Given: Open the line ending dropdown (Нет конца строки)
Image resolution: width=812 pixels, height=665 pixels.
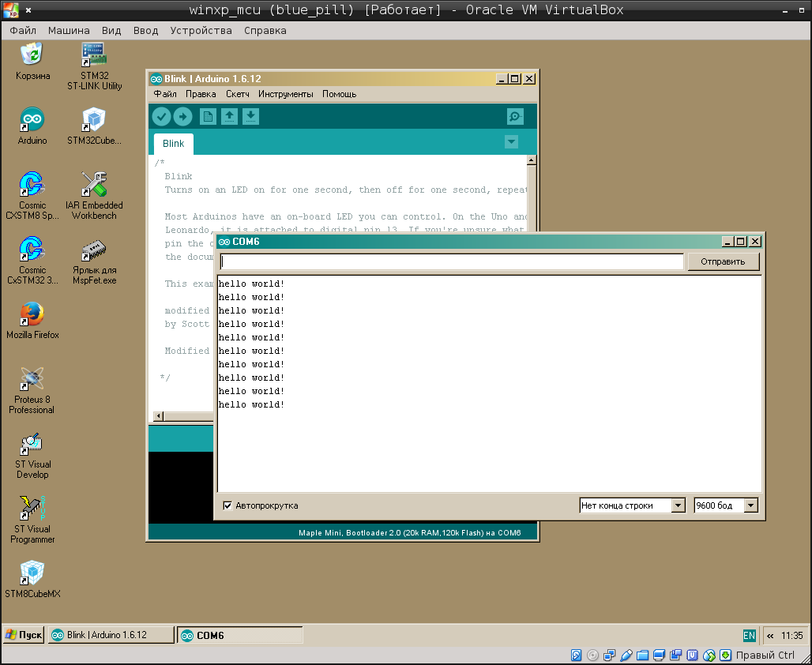Looking at the screenshot, I should [633, 505].
